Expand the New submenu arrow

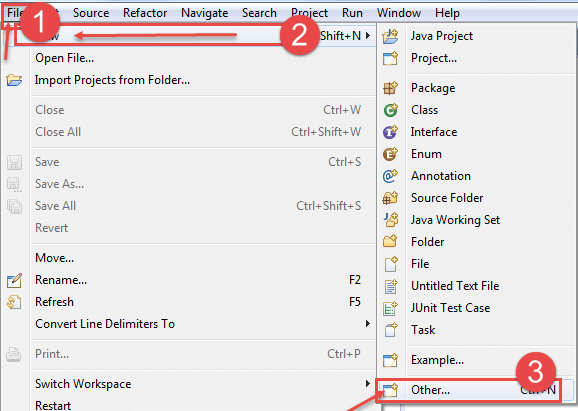pyautogui.click(x=368, y=36)
